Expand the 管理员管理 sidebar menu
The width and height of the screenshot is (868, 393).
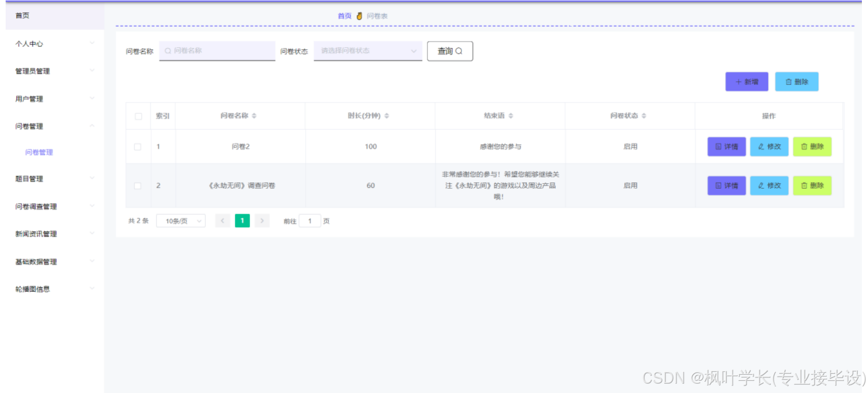click(54, 71)
